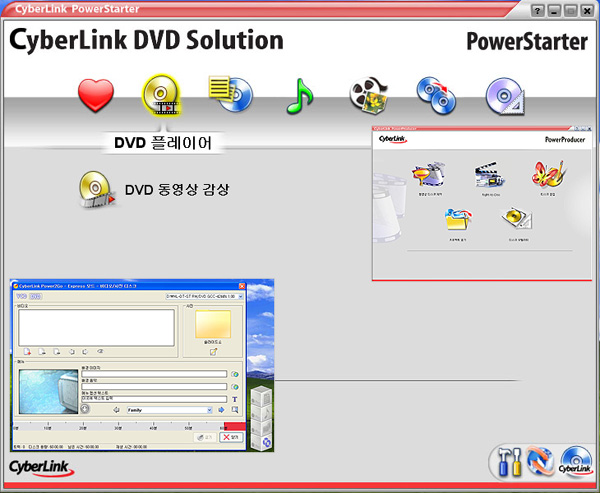Viewport: 600px width, 493px height.
Task: Click the menu preview camcorder thumbnail in Power2Go
Action: coord(48,391)
